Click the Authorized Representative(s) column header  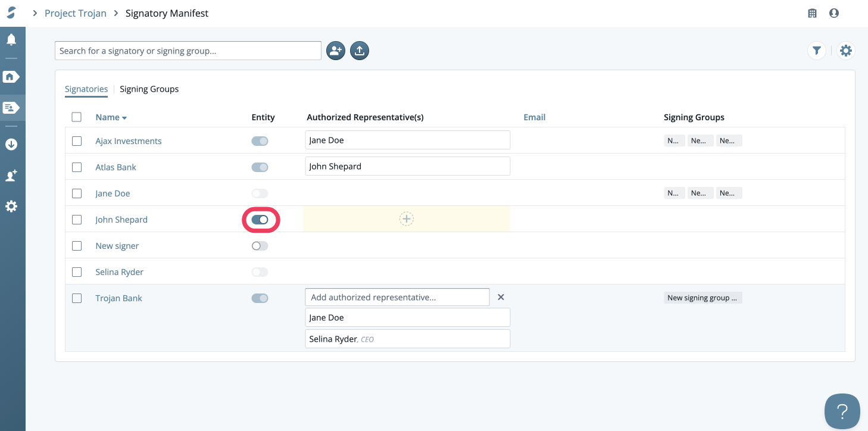(365, 117)
